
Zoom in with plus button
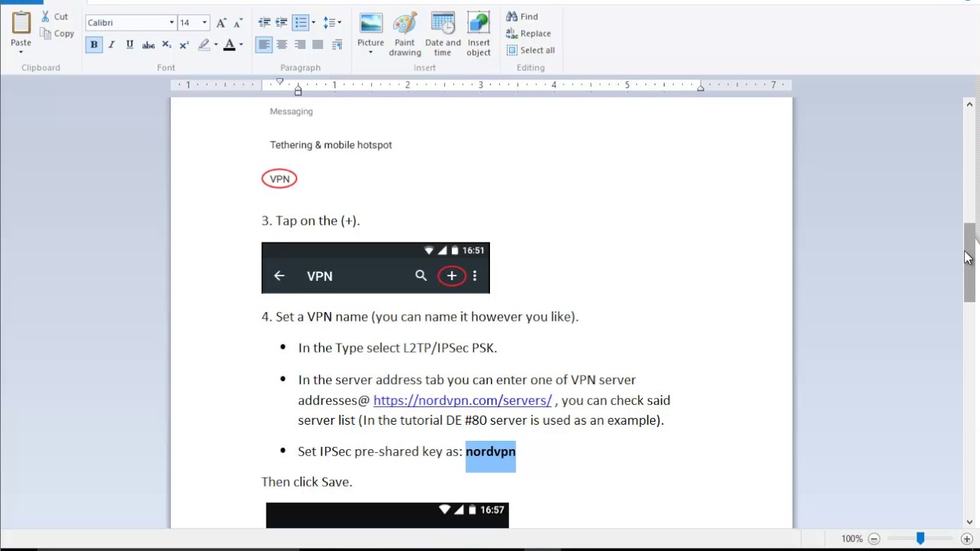tap(967, 539)
